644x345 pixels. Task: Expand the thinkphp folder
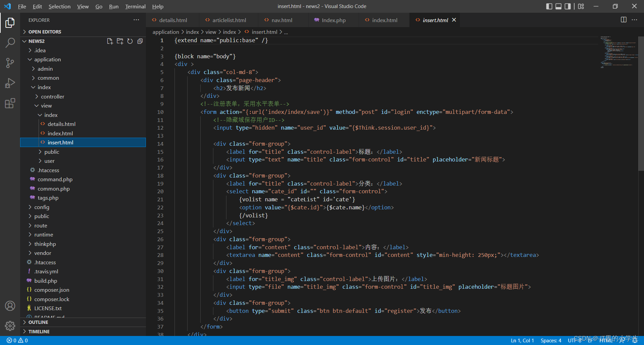point(83,244)
